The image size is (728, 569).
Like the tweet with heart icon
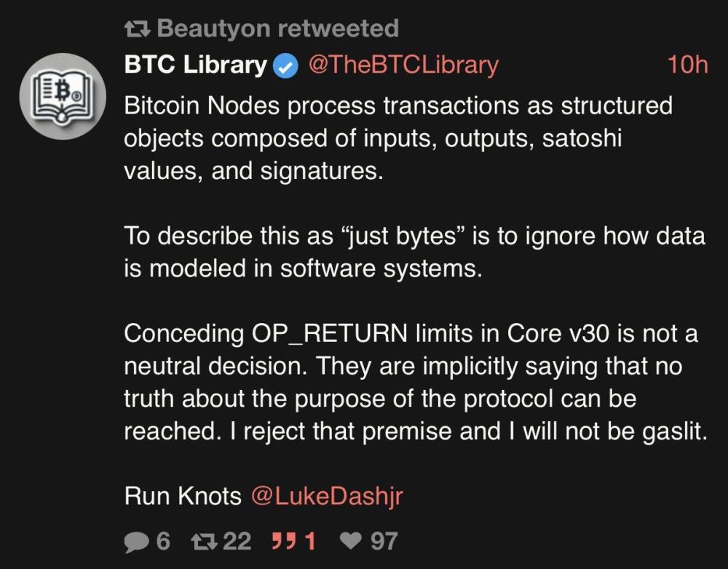[352, 541]
